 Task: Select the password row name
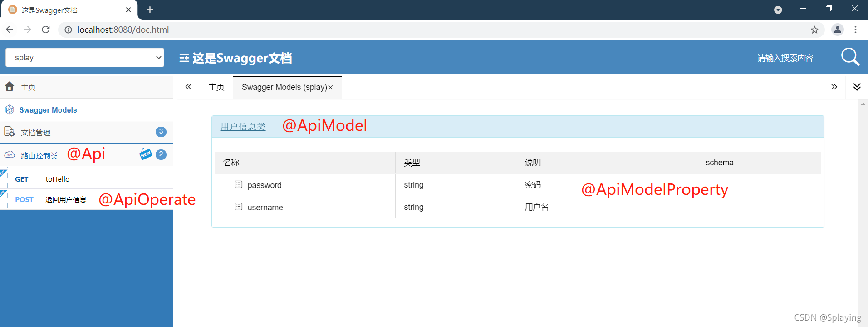click(265, 185)
